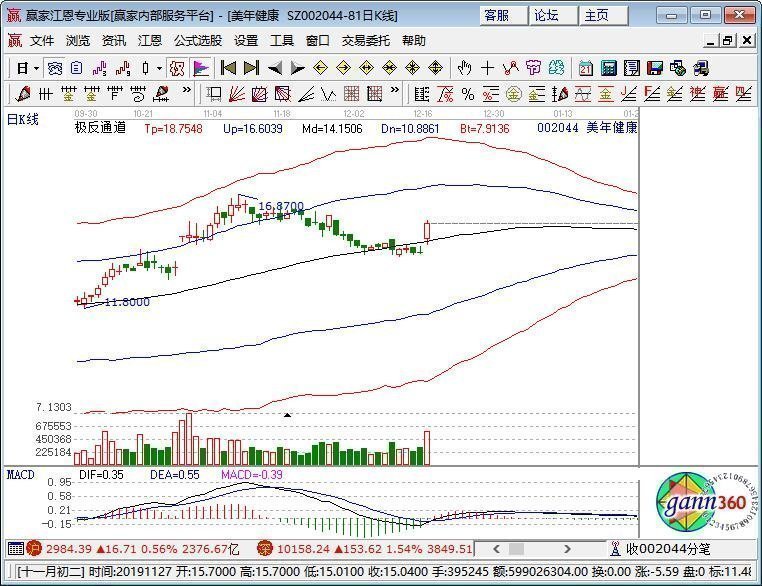
Task: Open the 浏览 menu
Action: click(x=78, y=41)
